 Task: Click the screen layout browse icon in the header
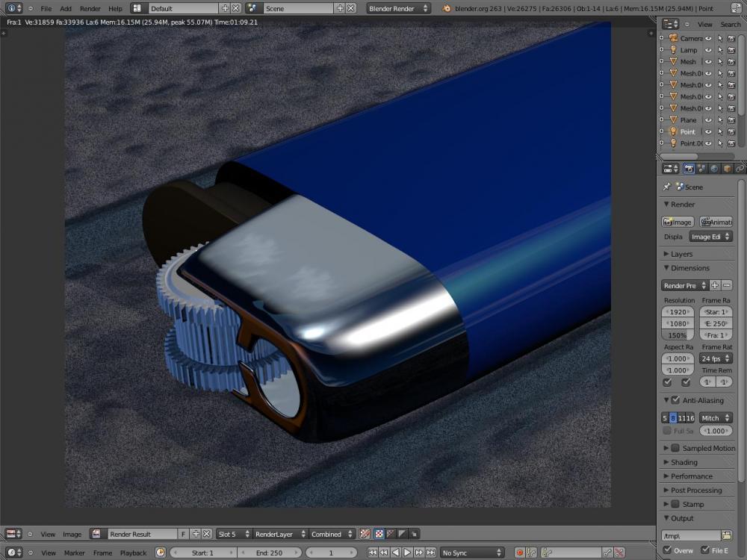(138, 8)
